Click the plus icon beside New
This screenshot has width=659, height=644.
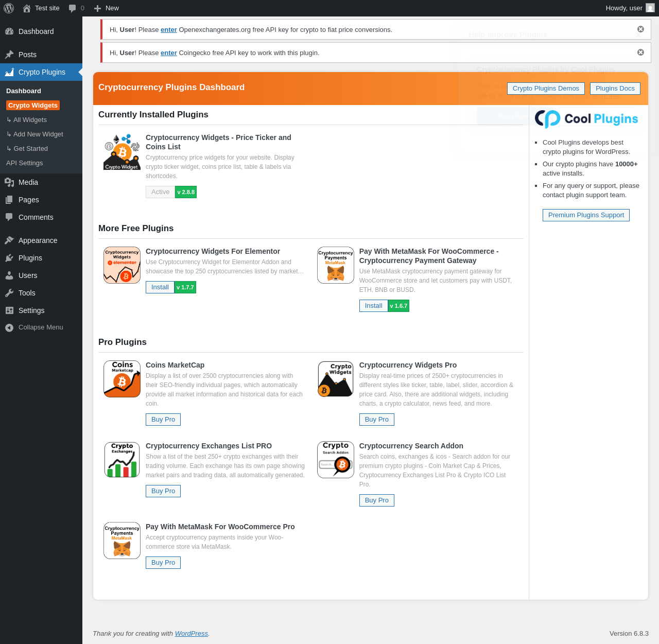97,8
